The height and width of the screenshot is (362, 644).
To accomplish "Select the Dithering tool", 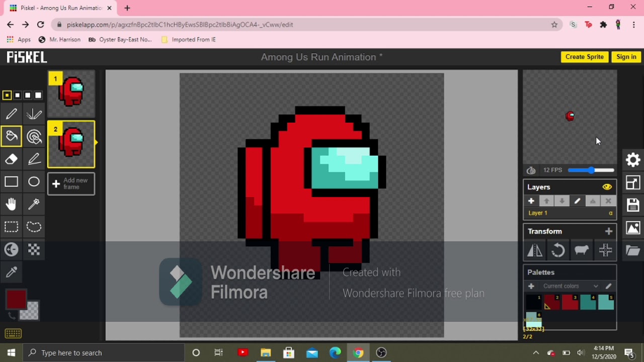I will point(34,250).
